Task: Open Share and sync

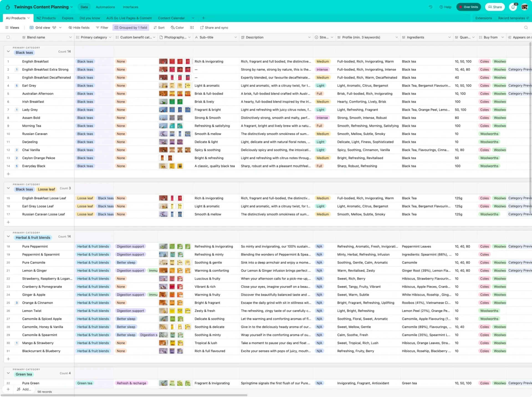Action: [214, 28]
